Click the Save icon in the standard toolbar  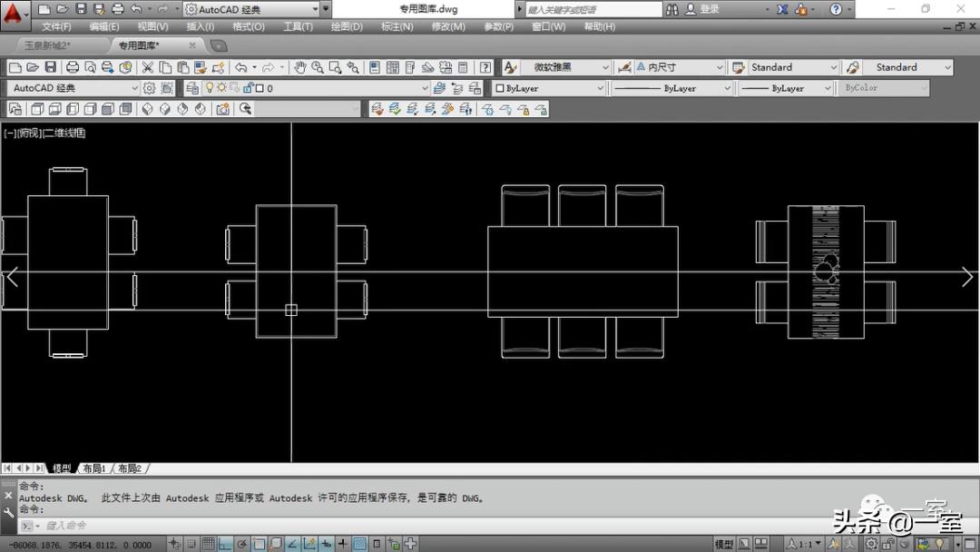[x=50, y=67]
